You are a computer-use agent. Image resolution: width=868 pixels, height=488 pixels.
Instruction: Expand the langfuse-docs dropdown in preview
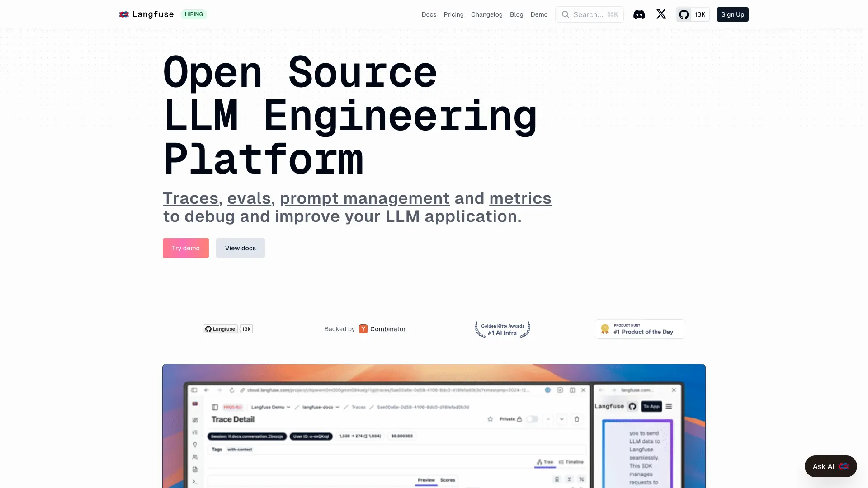(x=321, y=407)
